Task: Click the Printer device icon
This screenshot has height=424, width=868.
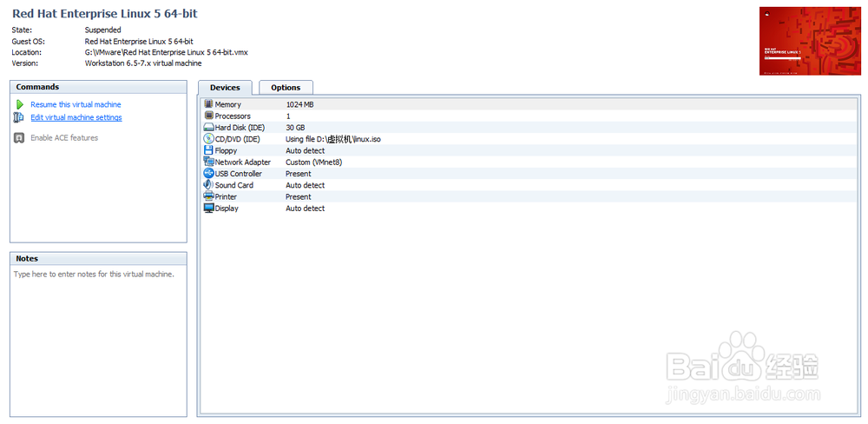Action: point(208,196)
